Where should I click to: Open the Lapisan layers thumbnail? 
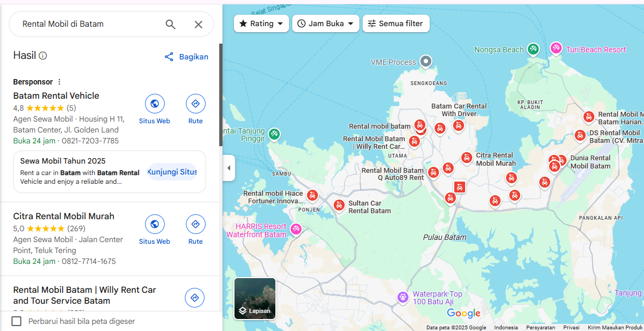pos(255,299)
